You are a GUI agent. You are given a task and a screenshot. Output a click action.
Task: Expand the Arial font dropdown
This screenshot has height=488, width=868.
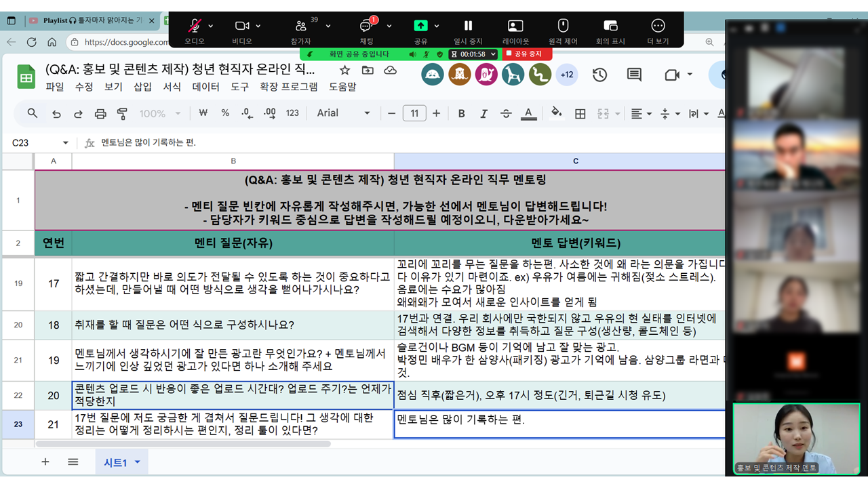tap(344, 113)
